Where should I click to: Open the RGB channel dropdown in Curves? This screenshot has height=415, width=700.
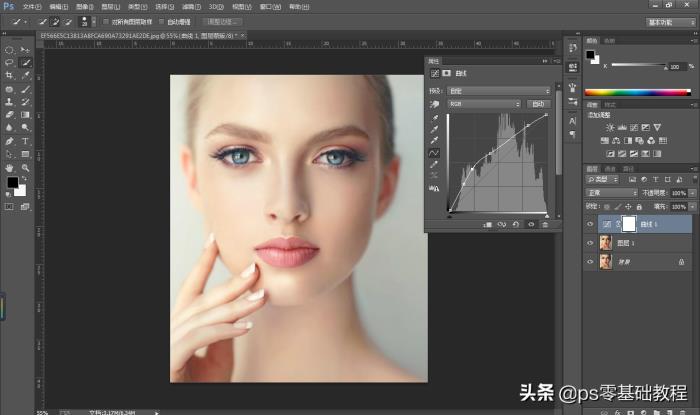[x=484, y=103]
